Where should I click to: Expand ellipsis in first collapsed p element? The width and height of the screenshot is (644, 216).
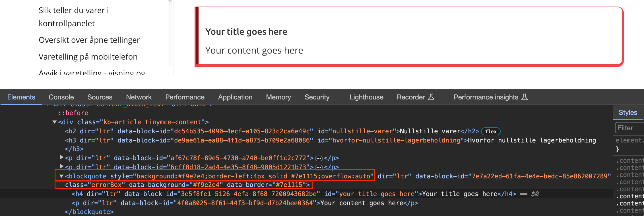click(319, 158)
